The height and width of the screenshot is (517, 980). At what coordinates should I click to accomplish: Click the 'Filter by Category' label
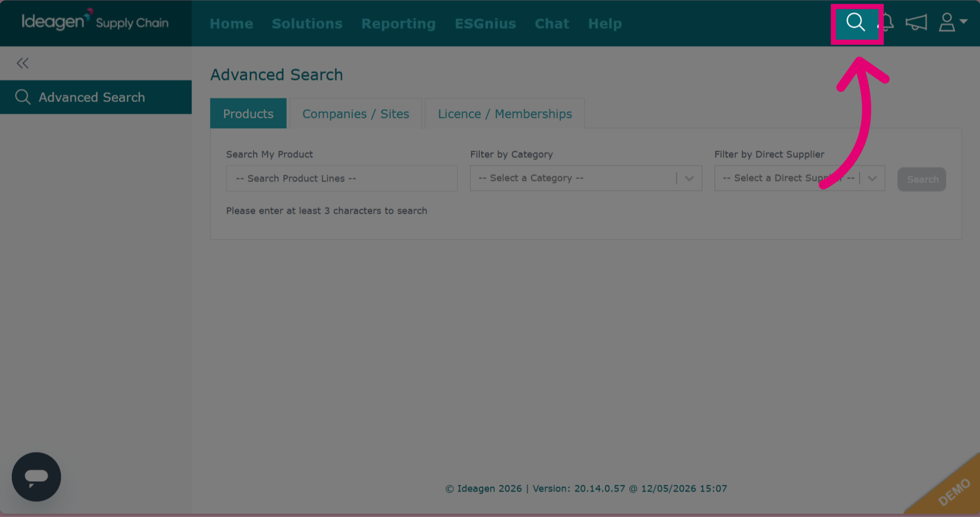pos(511,154)
